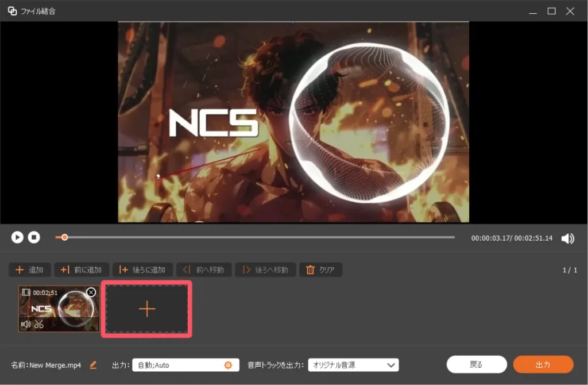Clear all clips with the クリア button
588x385 pixels.
coord(320,270)
